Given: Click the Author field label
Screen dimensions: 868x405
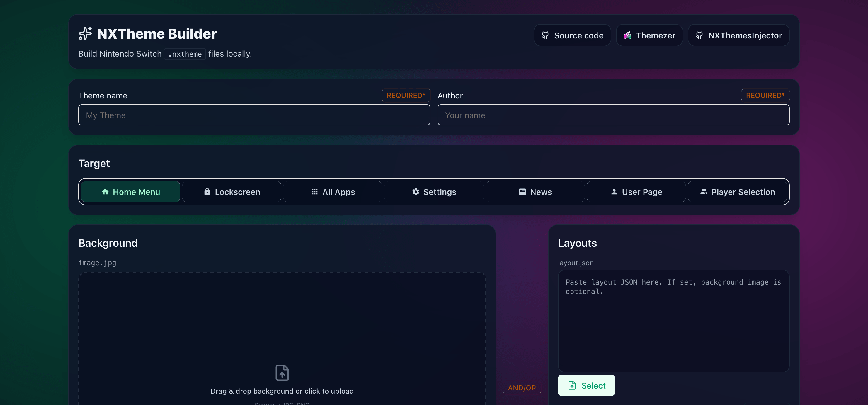Looking at the screenshot, I should [450, 96].
